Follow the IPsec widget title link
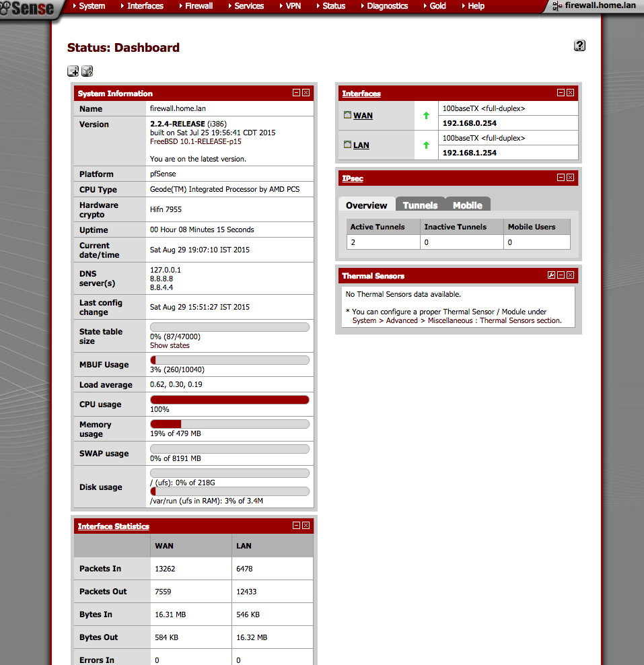Image resolution: width=644 pixels, height=665 pixels. click(x=353, y=178)
